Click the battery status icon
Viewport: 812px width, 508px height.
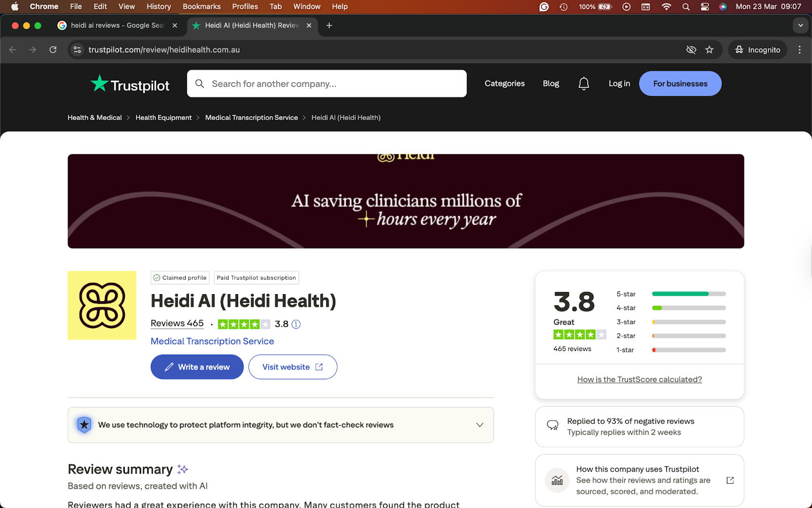pos(605,7)
